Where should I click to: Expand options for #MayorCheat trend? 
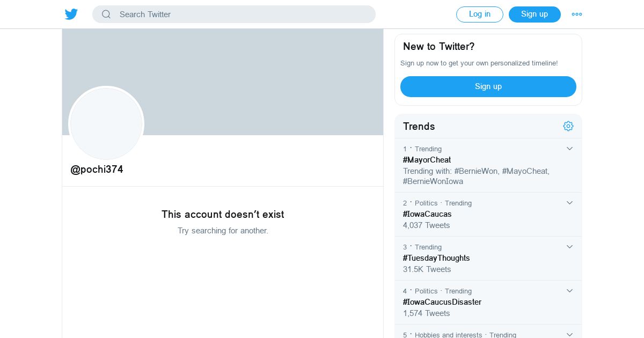click(x=570, y=149)
